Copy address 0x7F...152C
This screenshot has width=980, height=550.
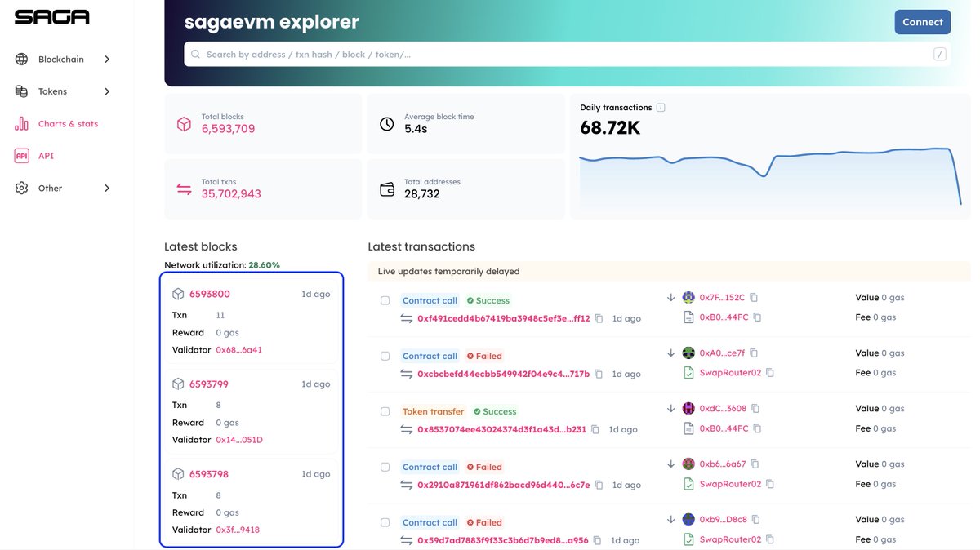(x=754, y=298)
